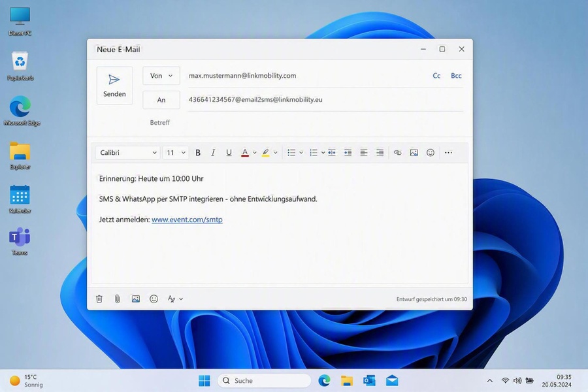Apply red font color
Viewport: 588px width, 392px height.
coord(245,153)
